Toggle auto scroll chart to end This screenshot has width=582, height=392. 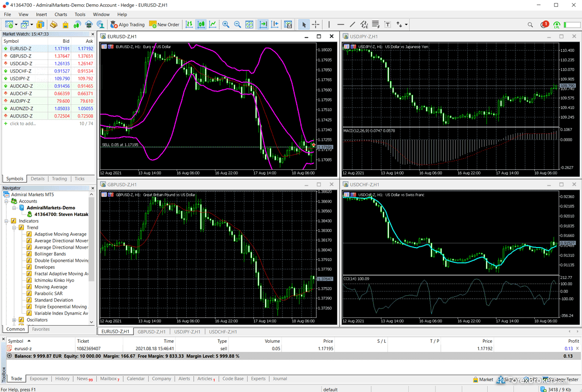coord(263,24)
